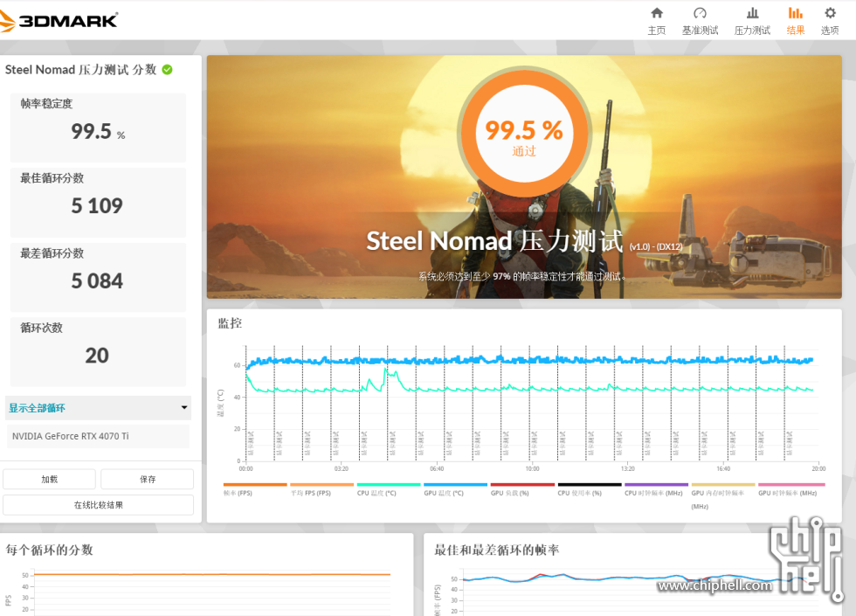
Task: Toggle the 帧率 (FPS) orange legend swatch
Action: (255, 484)
